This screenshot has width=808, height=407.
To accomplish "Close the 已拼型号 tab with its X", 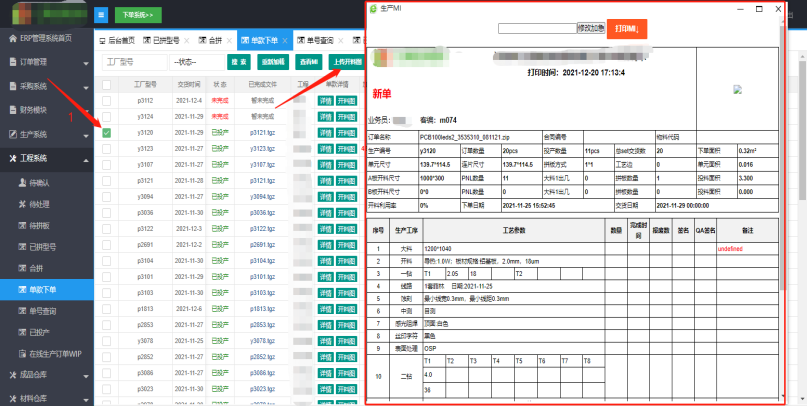I will [186, 41].
